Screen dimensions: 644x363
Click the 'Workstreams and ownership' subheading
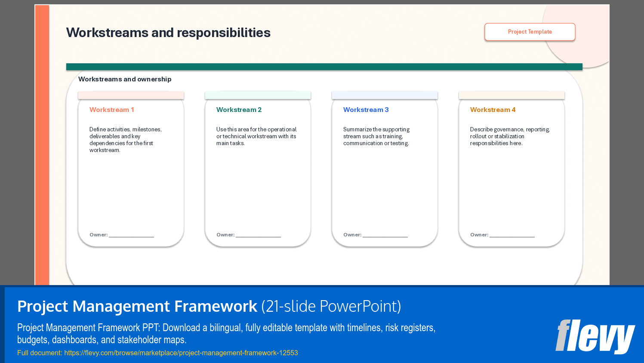[x=125, y=79]
